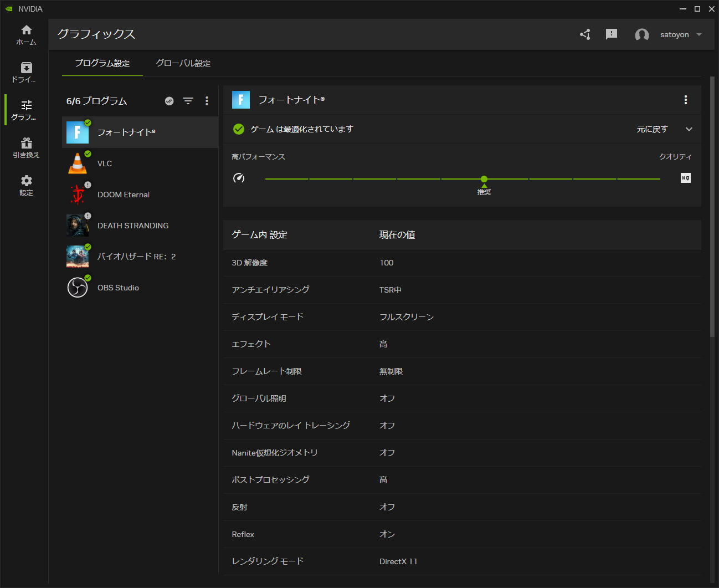Click the HQ quality icon

point(686,178)
